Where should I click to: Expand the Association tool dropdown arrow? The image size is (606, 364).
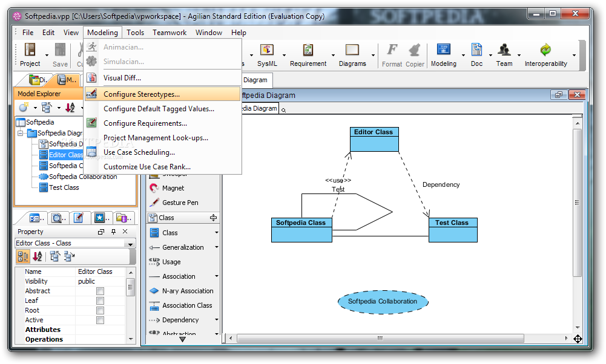click(x=217, y=276)
